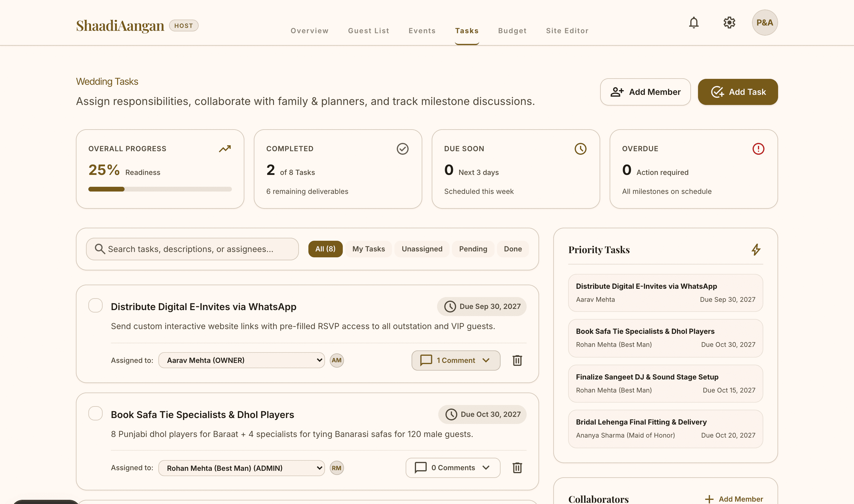854x504 pixels.
Task: Click the speech bubble icon on 1 Comment
Action: pyautogui.click(x=426, y=360)
